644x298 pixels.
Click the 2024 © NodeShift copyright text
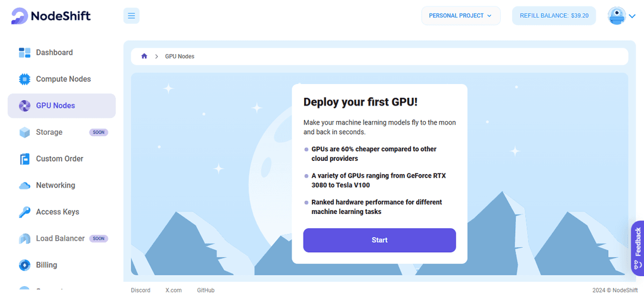coord(614,290)
